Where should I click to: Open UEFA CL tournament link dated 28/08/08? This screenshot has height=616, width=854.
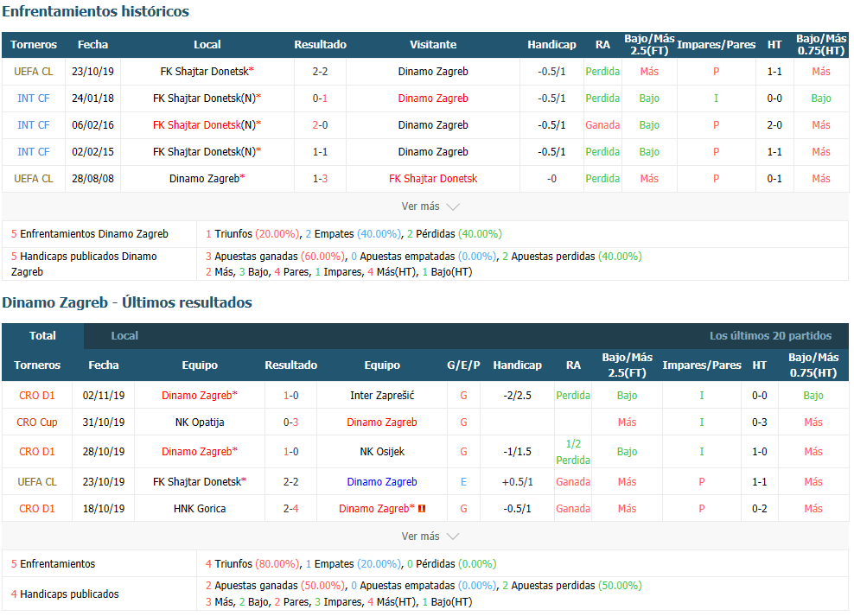tap(33, 178)
